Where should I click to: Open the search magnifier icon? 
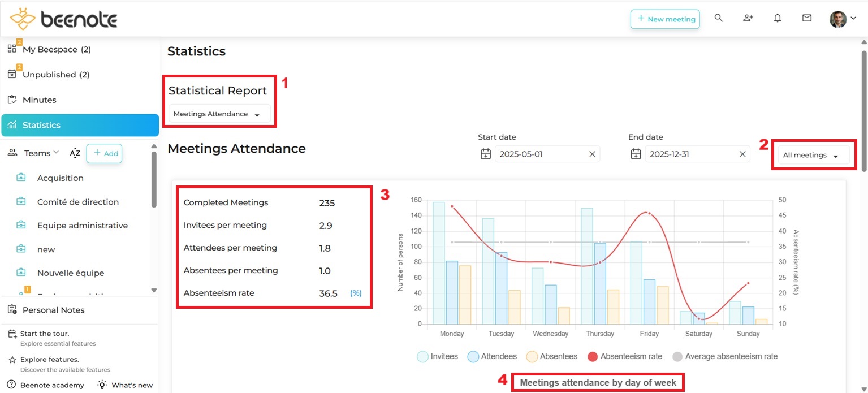718,18
